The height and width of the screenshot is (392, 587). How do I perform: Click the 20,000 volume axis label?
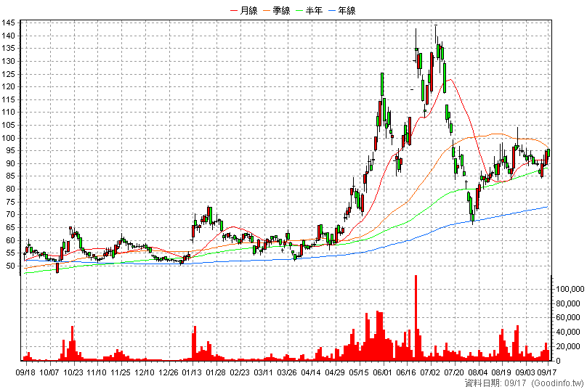(568, 346)
